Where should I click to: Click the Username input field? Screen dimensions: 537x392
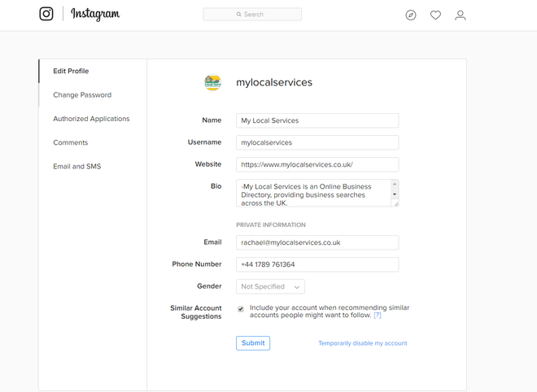click(317, 142)
